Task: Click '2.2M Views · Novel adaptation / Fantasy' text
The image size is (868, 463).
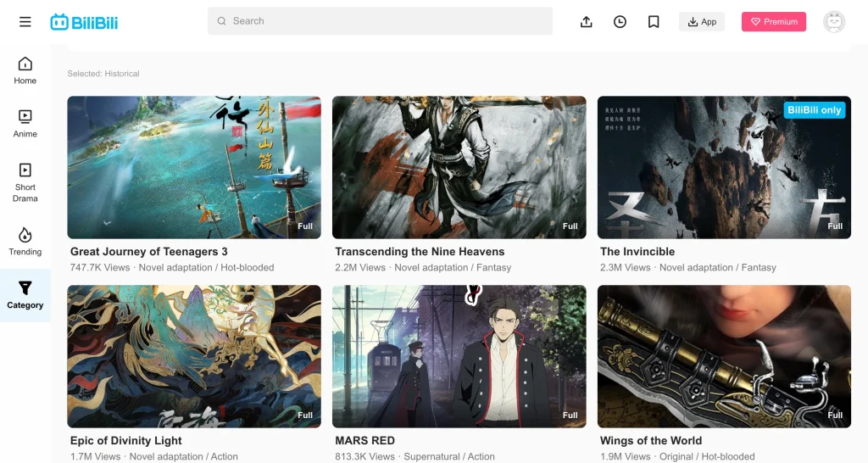Action: point(423,267)
